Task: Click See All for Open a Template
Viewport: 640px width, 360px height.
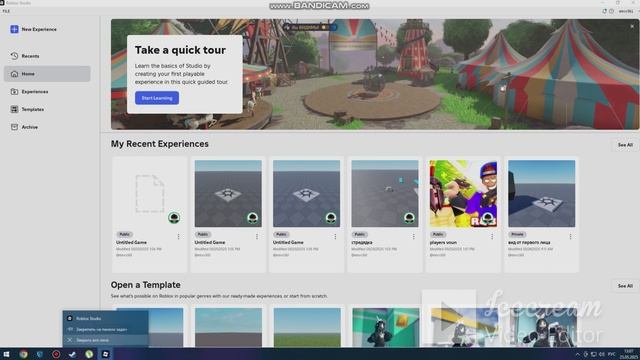Action: (625, 286)
